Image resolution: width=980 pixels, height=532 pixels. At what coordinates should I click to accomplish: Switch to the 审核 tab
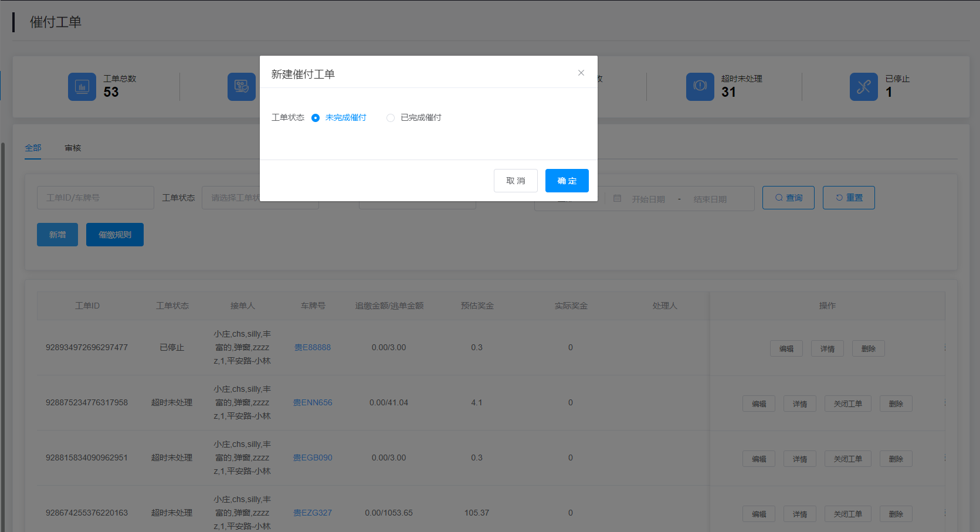73,148
